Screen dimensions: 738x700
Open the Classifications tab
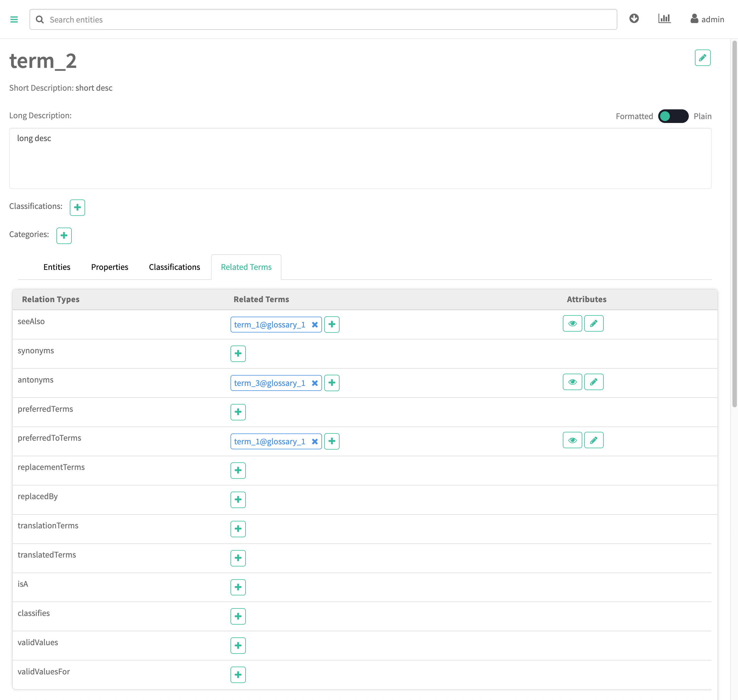coord(175,267)
